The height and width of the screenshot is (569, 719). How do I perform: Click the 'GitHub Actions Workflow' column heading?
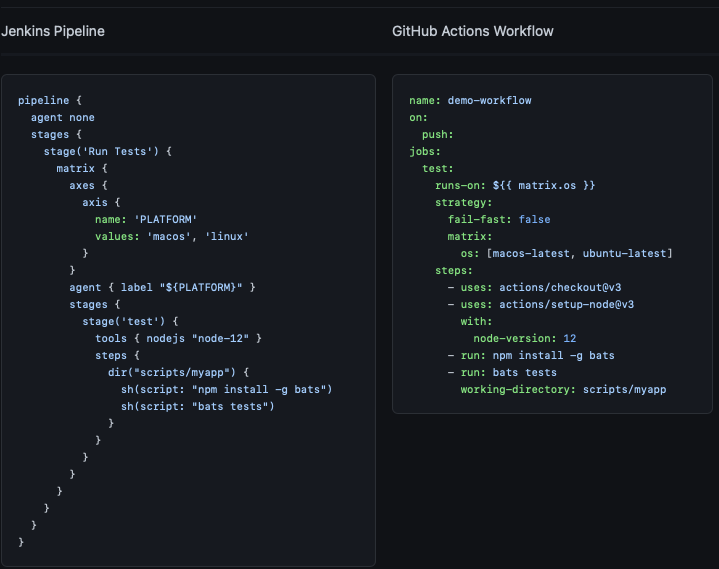(x=473, y=31)
